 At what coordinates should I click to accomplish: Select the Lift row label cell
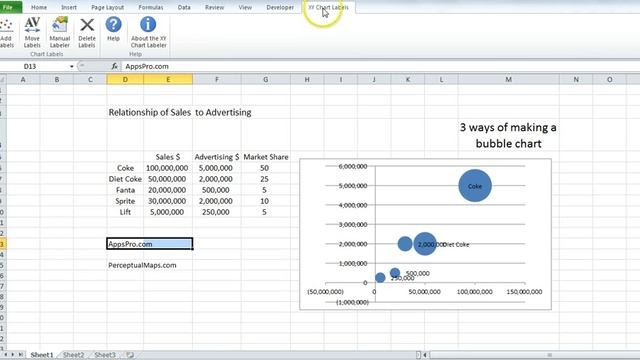pyautogui.click(x=125, y=212)
